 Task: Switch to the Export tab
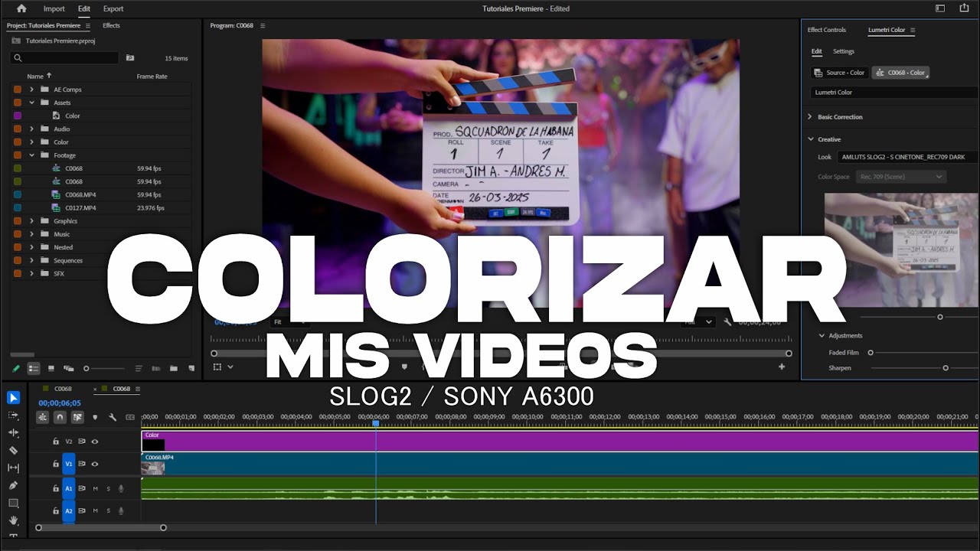click(113, 8)
